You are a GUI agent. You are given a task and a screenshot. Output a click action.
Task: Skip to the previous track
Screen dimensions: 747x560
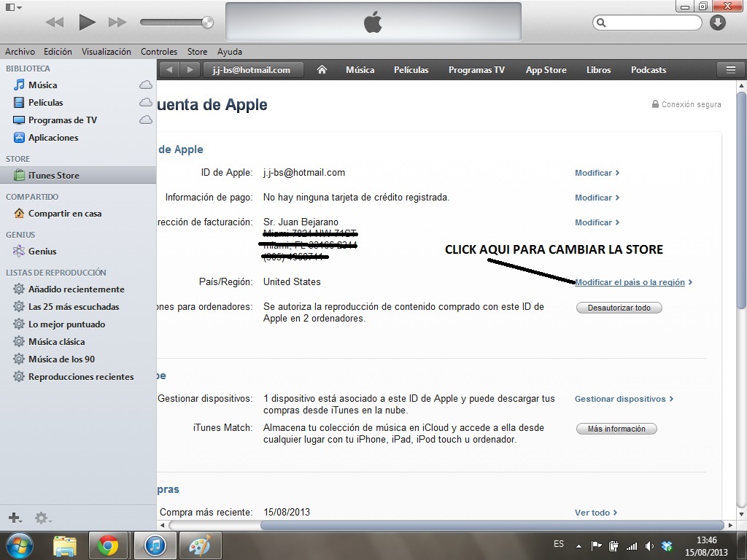(55, 22)
